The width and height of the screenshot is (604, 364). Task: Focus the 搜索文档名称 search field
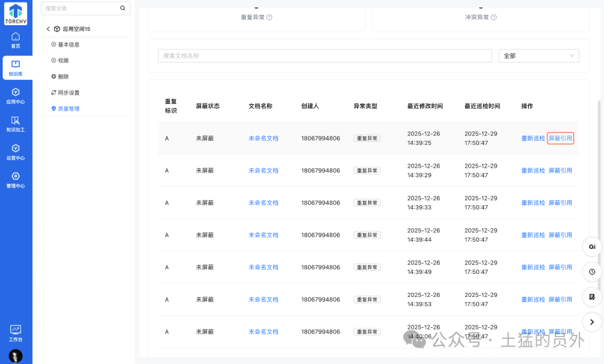325,56
